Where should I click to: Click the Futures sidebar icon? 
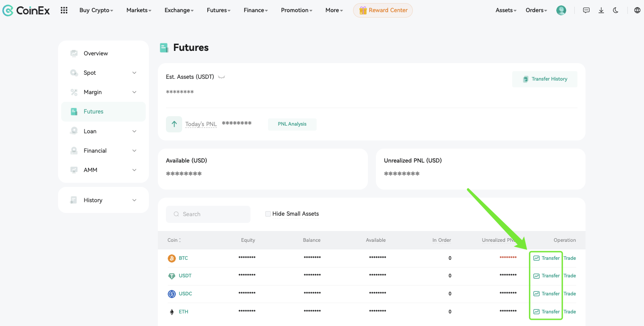pyautogui.click(x=74, y=111)
